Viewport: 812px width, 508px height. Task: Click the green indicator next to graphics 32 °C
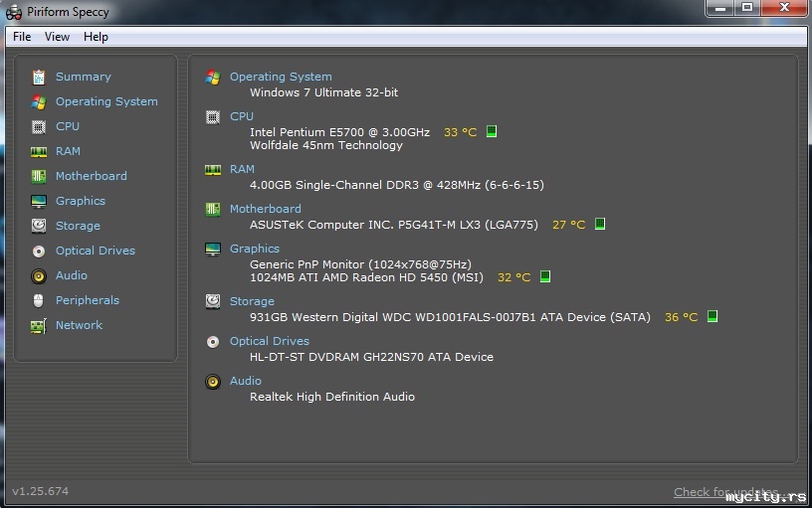pyautogui.click(x=544, y=276)
